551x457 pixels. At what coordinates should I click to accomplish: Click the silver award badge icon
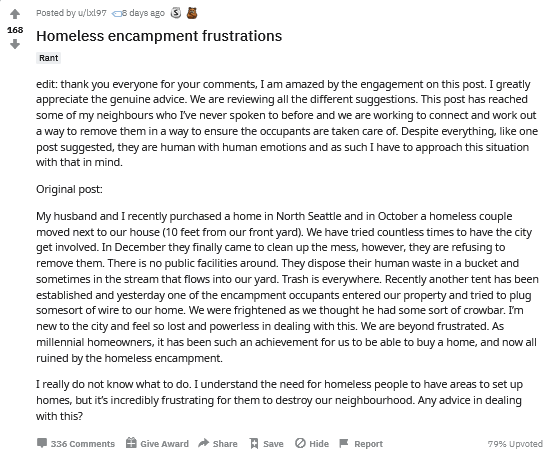point(176,13)
